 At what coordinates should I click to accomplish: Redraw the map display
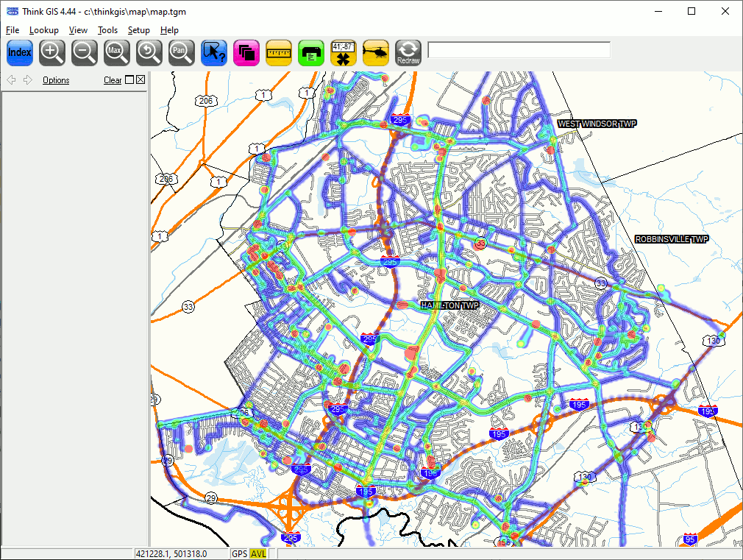408,52
